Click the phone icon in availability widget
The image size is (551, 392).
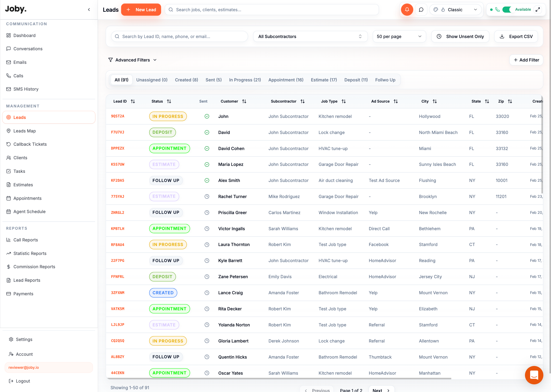pos(497,10)
